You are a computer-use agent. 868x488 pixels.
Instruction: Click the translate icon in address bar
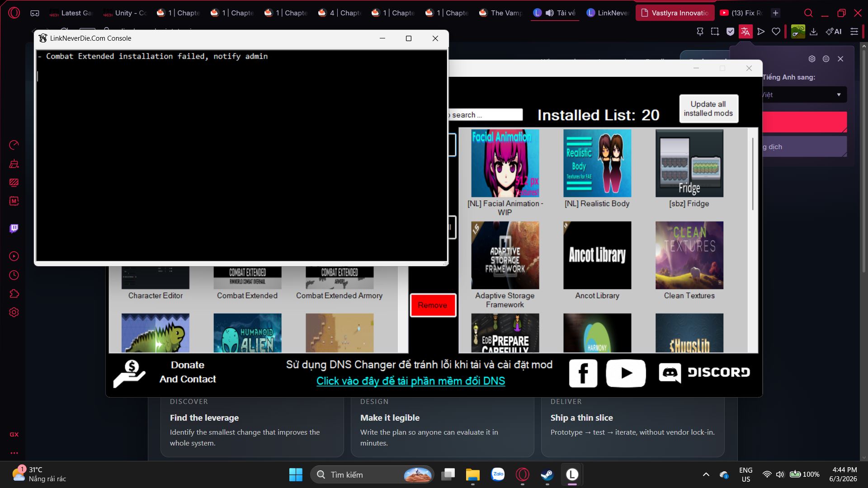tap(745, 32)
